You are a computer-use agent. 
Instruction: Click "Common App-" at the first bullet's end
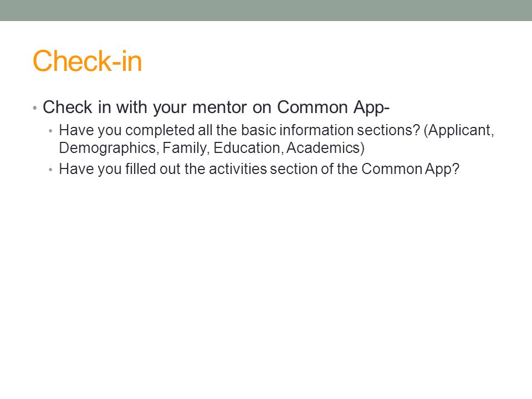pyautogui.click(x=333, y=108)
